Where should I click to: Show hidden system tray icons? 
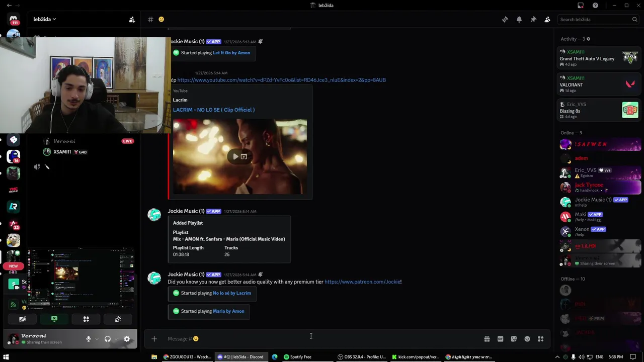coord(557,357)
